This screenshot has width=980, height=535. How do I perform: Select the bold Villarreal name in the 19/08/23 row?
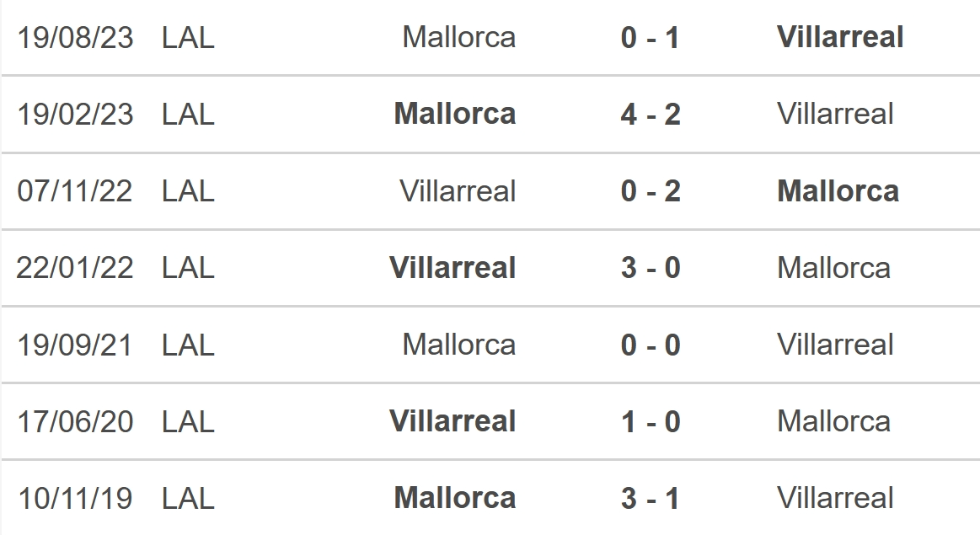(840, 37)
